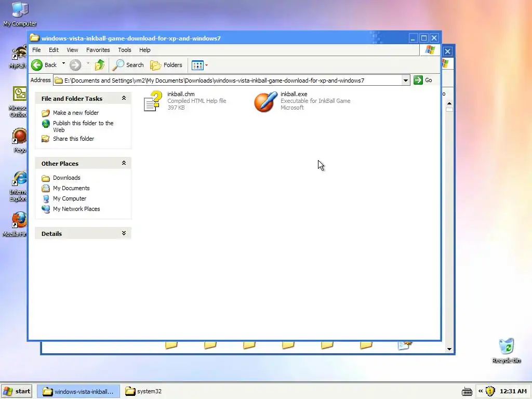
Task: Switch to system32 taskbar button
Action: [143, 391]
